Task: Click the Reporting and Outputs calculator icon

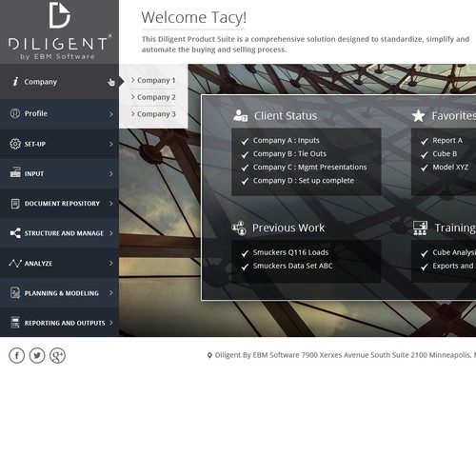Action: point(15,323)
